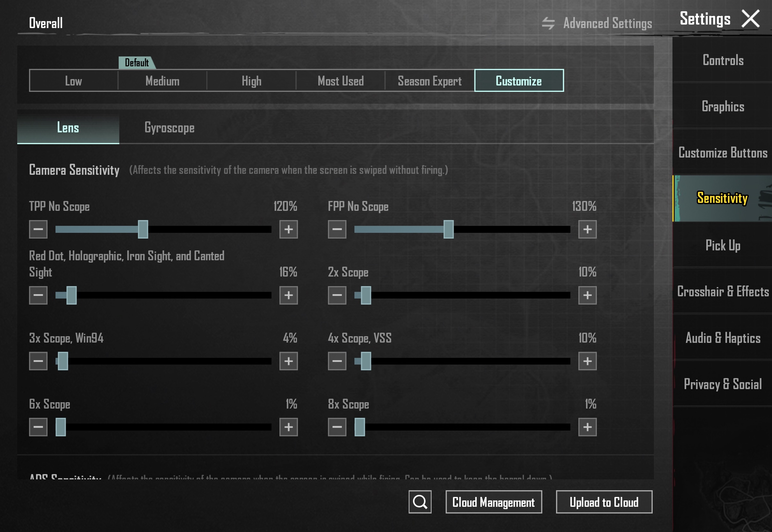This screenshot has height=532, width=772.
Task: Select the Low sensitivity preset
Action: point(73,81)
